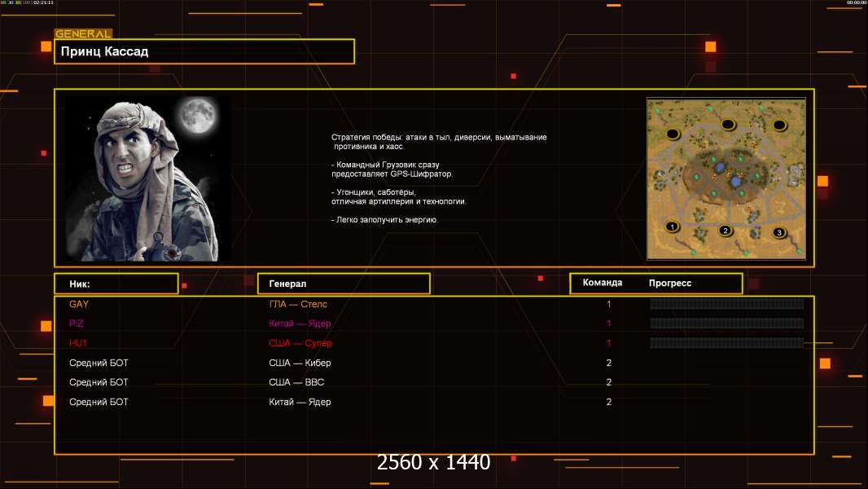Select the «Генерал» column header
Screen dimensions: 868x489
(x=343, y=284)
